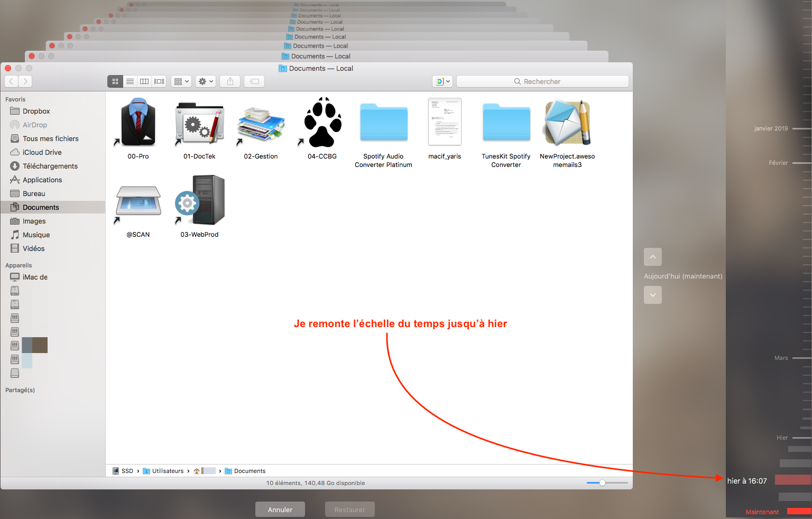This screenshot has width=812, height=519.
Task: Open Applications in the sidebar
Action: pos(42,180)
